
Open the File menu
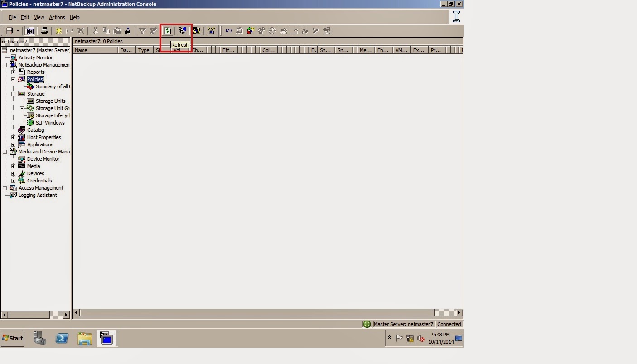[x=12, y=17]
